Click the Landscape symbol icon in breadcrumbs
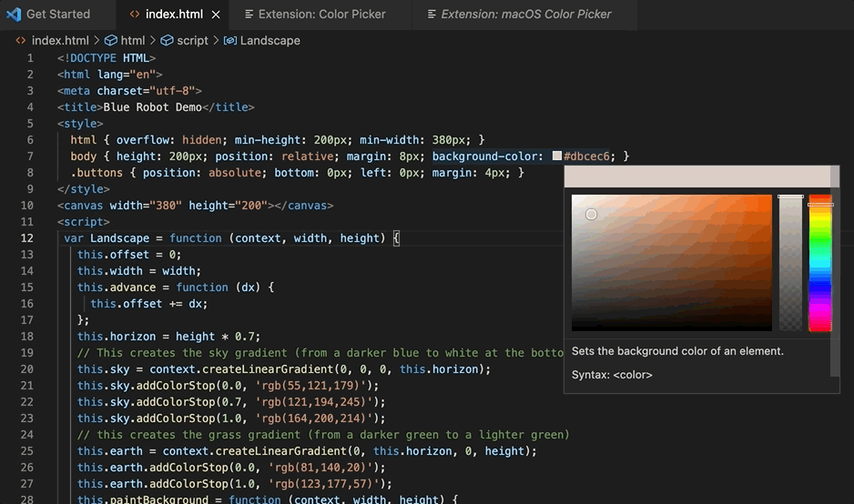The image size is (854, 504). (x=230, y=41)
